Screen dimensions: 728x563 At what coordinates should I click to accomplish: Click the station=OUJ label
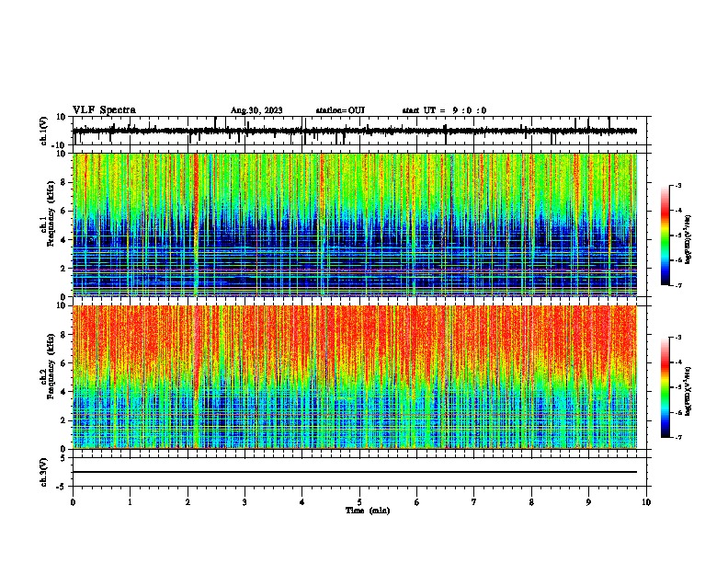[x=340, y=110]
